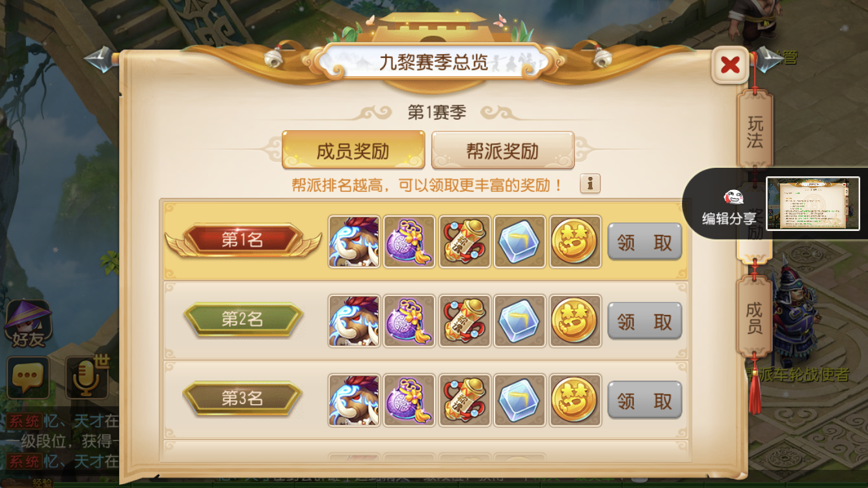Tap the mammoth pet reward in 第1名 row

(x=354, y=242)
